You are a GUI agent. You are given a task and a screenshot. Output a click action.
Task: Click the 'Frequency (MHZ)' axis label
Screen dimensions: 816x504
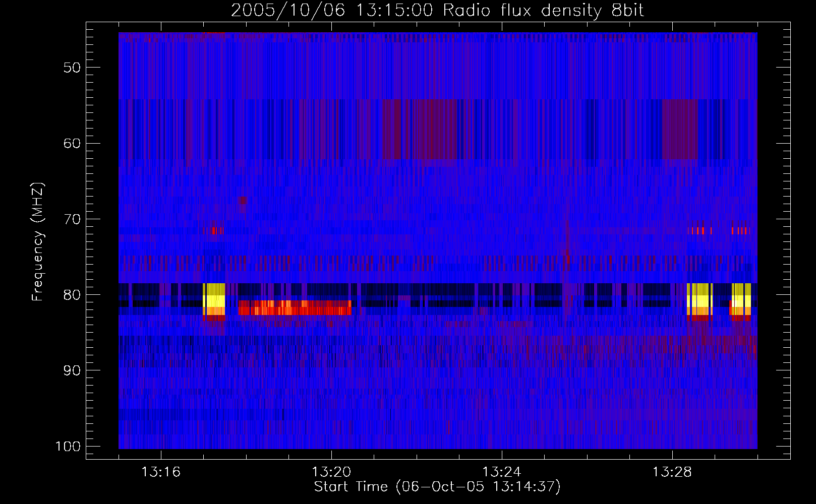[x=38, y=241]
